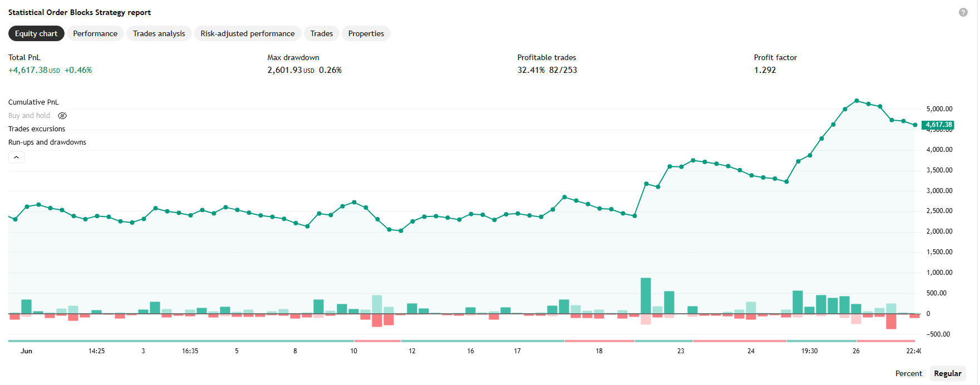Select the Equity chart tab
The height and width of the screenshot is (385, 980).
(36, 33)
